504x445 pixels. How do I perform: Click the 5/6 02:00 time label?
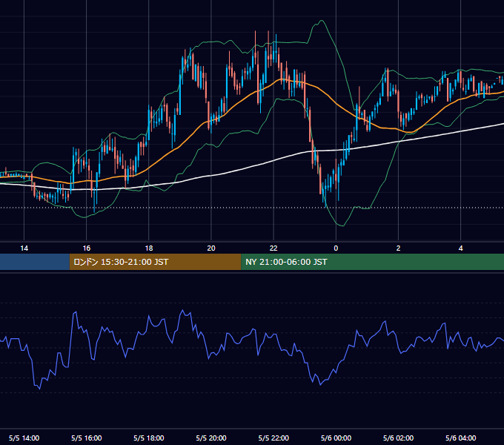coord(398,438)
